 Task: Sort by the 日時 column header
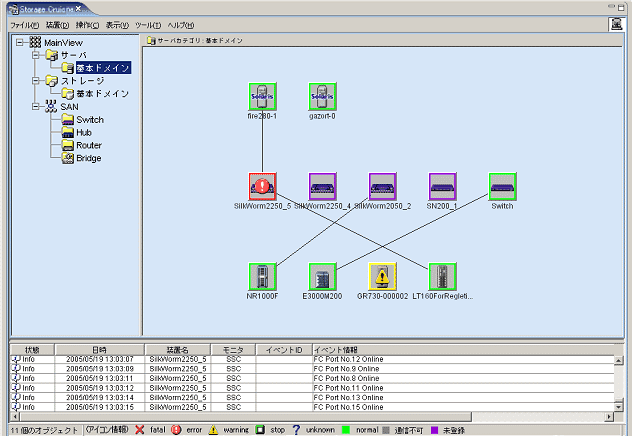tap(100, 350)
